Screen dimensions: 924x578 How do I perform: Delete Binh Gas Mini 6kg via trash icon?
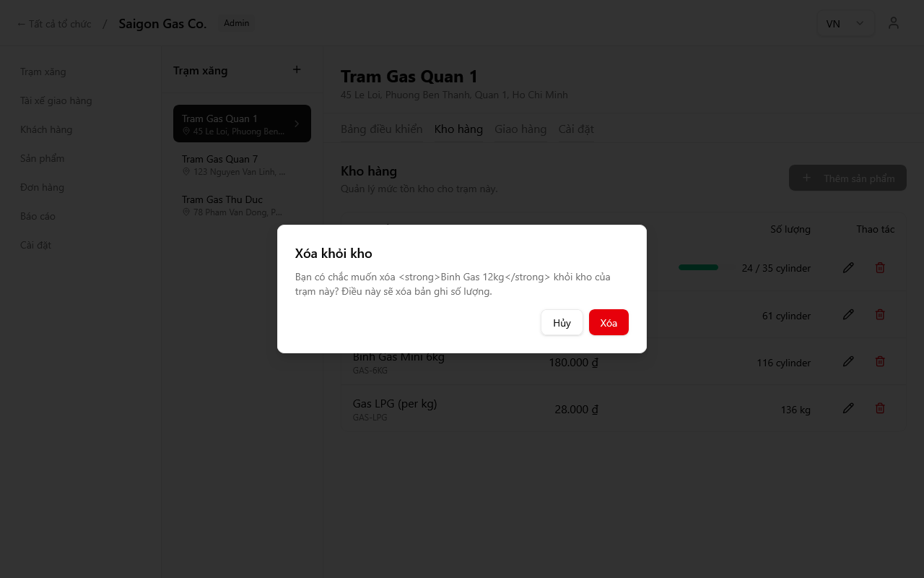(x=880, y=361)
